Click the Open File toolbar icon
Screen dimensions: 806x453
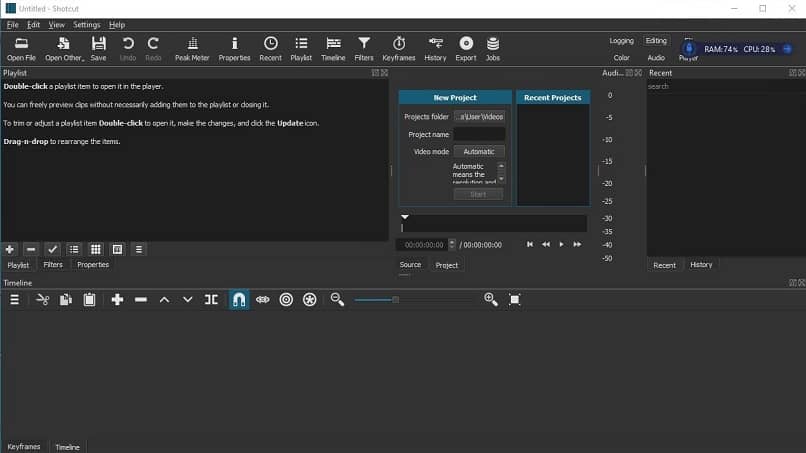[x=21, y=44]
